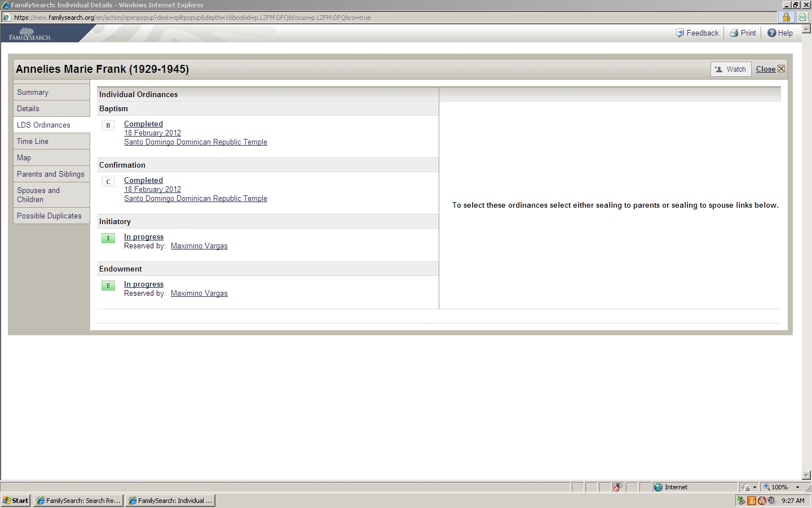Switch to the Details tab

coord(51,108)
